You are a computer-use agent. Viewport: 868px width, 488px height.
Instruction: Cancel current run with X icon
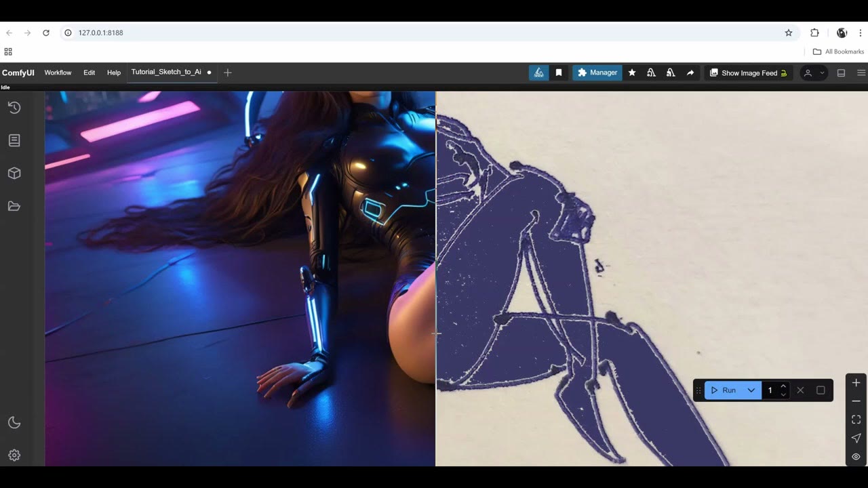click(801, 390)
